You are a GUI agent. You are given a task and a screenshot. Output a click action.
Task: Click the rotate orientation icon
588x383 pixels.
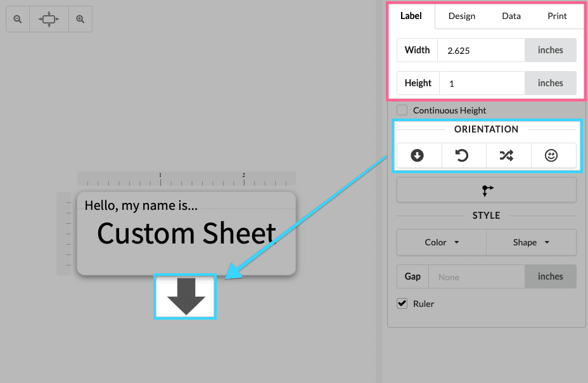pos(463,155)
